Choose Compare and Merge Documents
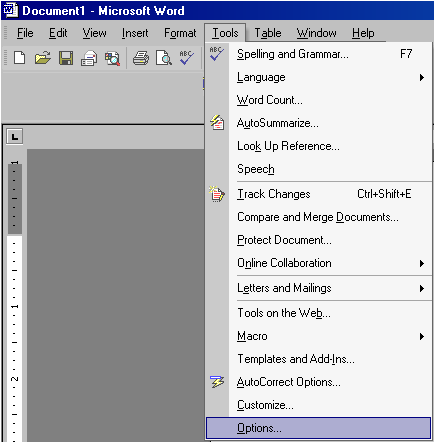 pyautogui.click(x=318, y=217)
